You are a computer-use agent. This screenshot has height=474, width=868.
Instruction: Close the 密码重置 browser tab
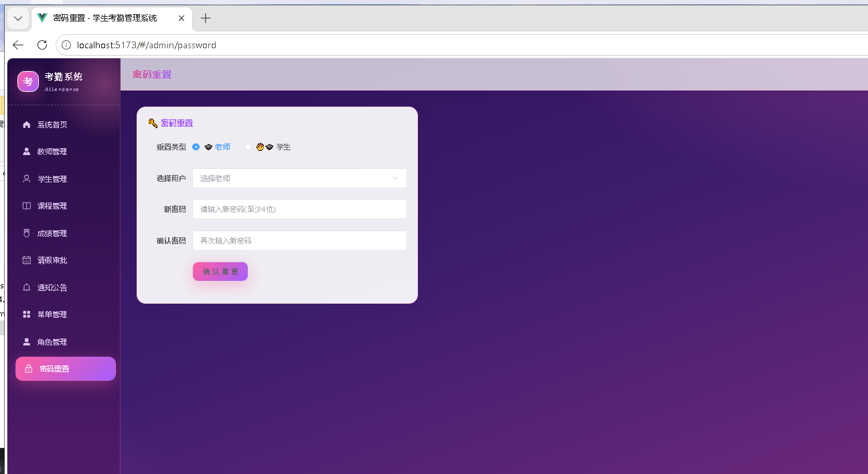[182, 18]
